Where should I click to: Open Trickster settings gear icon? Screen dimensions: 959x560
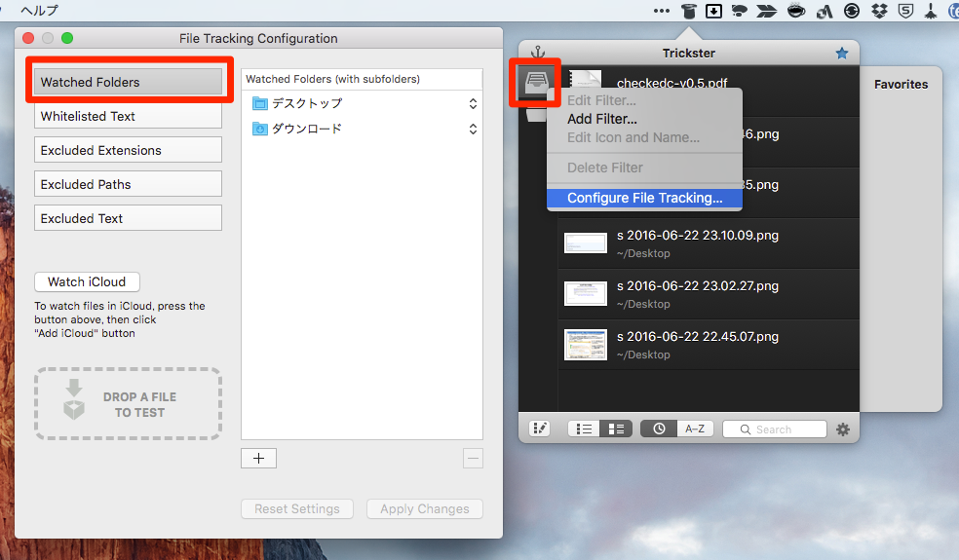pos(843,429)
